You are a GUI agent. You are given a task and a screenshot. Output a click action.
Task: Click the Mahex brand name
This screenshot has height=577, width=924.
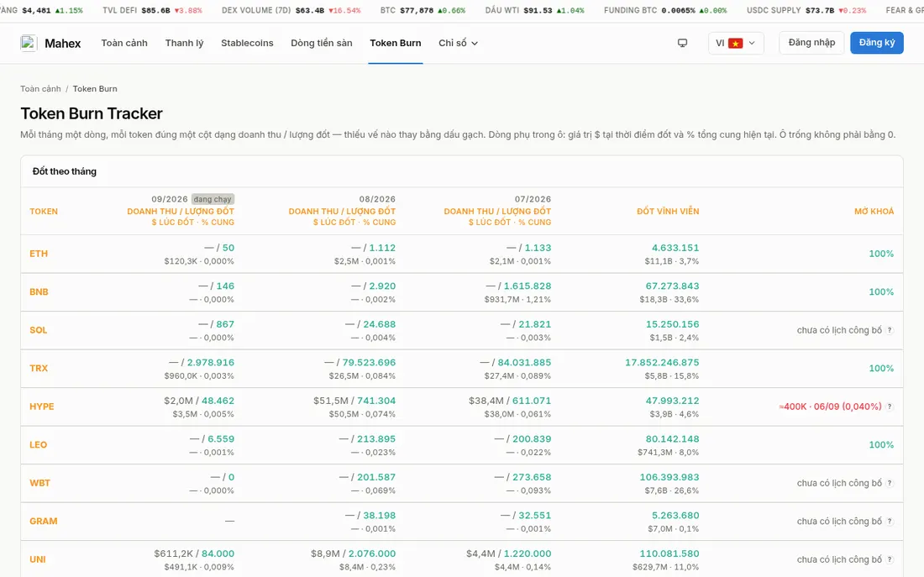[62, 43]
